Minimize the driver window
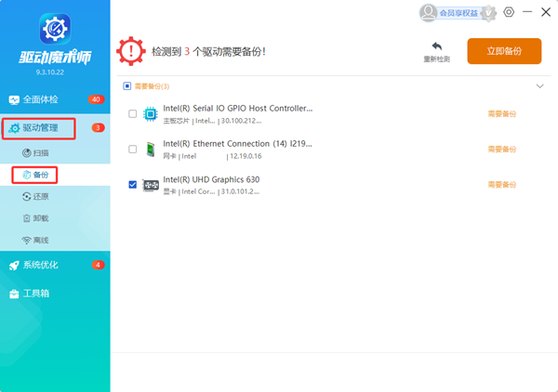 [527, 12]
